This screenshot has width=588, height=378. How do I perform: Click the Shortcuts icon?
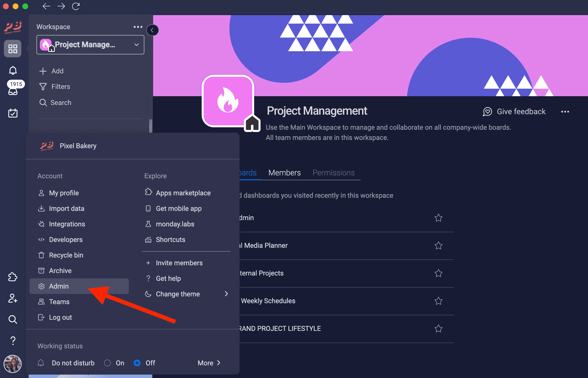click(149, 239)
